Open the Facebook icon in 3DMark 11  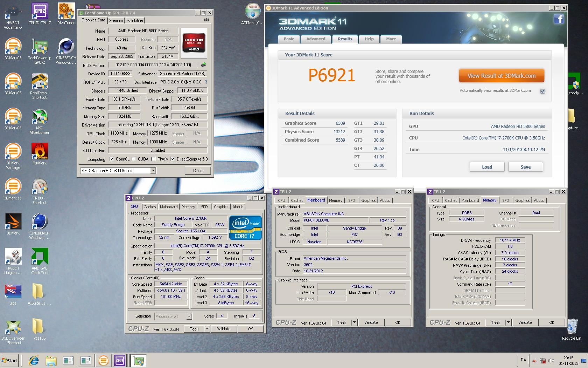[559, 19]
